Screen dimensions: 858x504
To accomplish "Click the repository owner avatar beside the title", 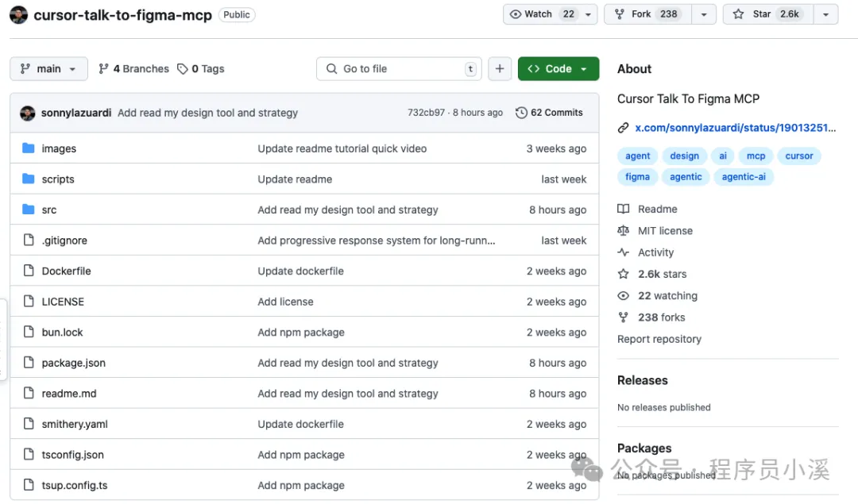I will pos(18,15).
